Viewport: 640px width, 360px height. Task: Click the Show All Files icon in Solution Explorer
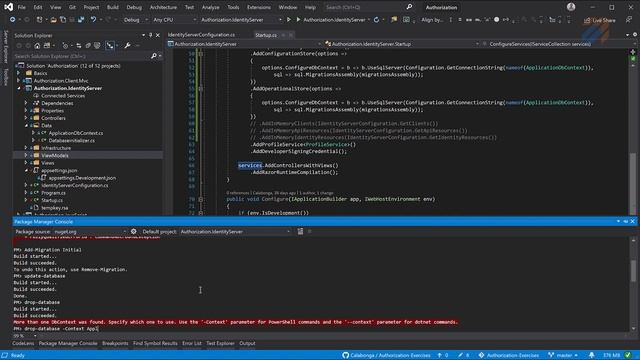97,46
